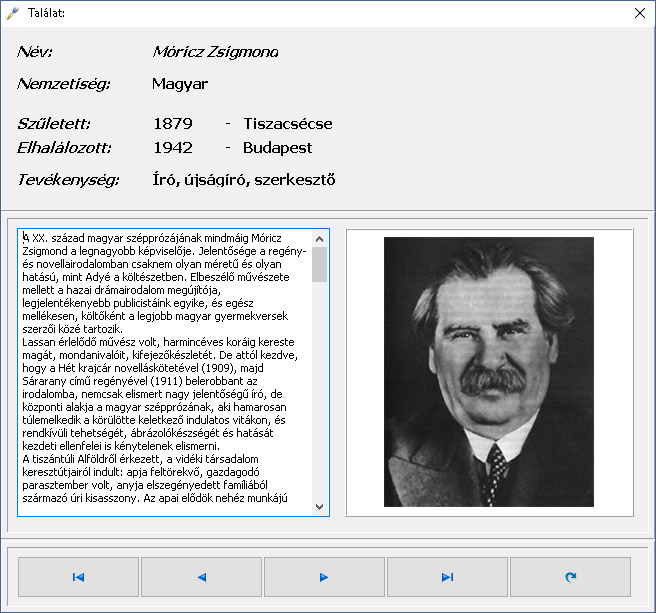Click the Nemzetiség: label
The image size is (656, 613).
[64, 84]
